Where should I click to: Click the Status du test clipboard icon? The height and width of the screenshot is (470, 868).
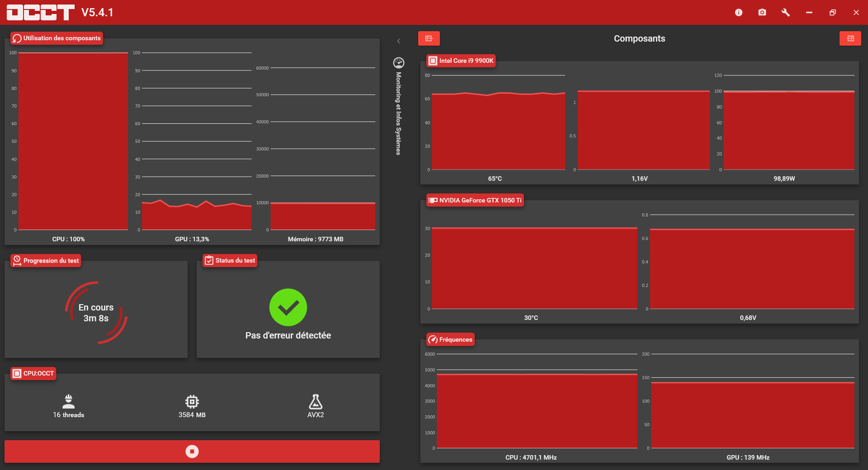[x=209, y=260]
